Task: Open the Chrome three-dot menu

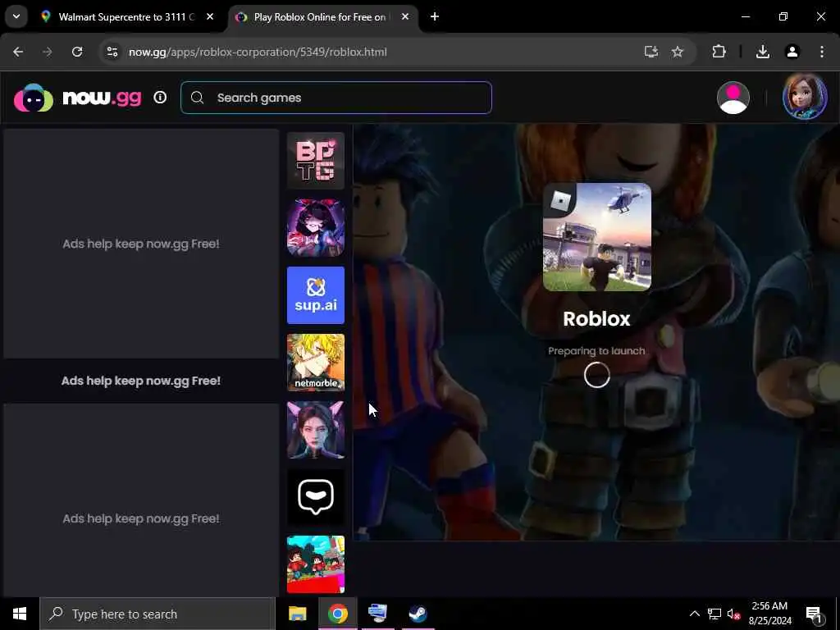Action: click(822, 52)
